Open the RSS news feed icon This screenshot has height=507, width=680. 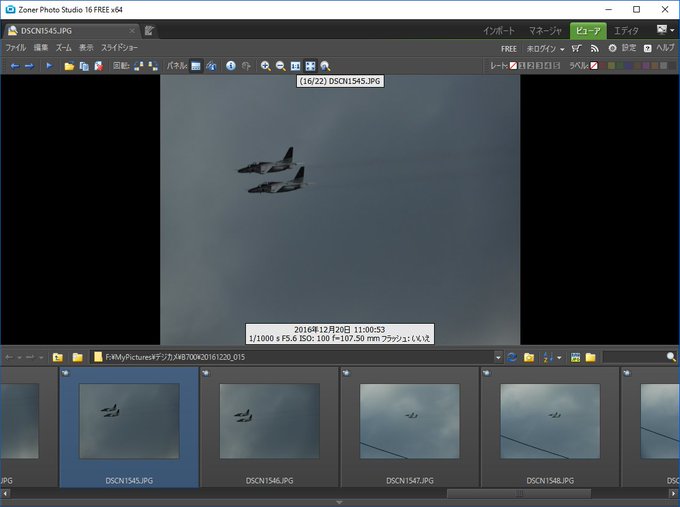click(x=595, y=49)
